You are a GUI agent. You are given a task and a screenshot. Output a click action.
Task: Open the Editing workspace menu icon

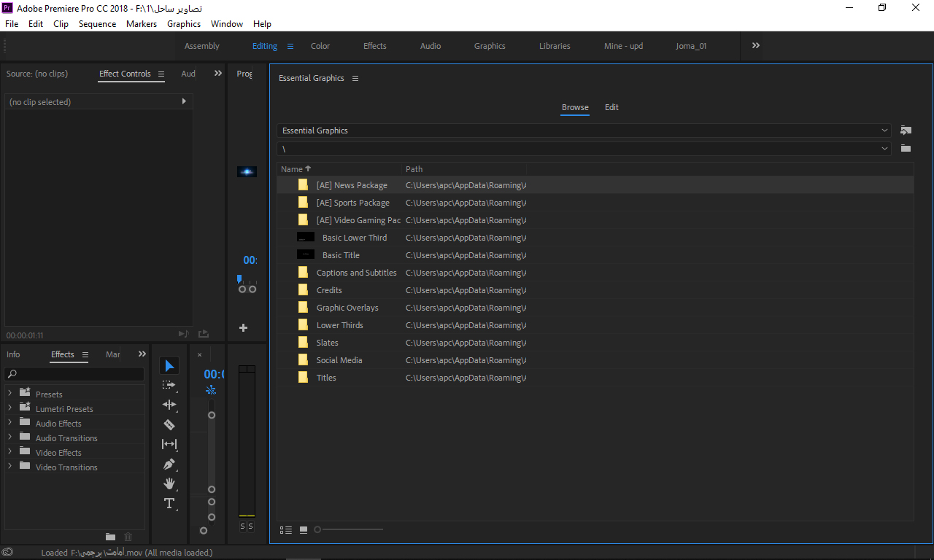pos(290,46)
